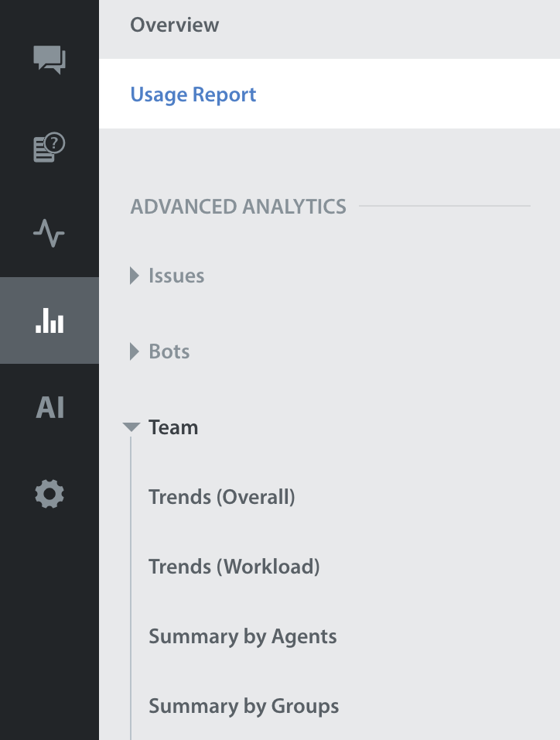Select the Usage Report menu item
The height and width of the screenshot is (740, 560).
(x=193, y=94)
